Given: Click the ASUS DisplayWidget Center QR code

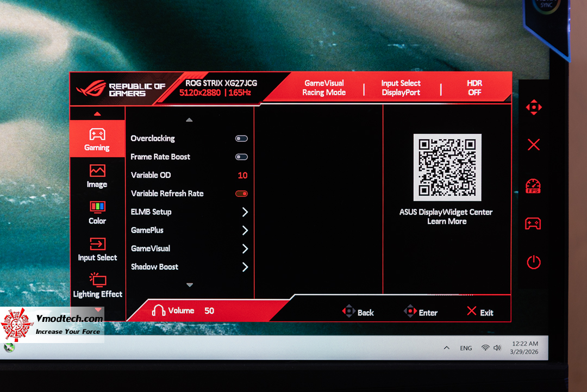Looking at the screenshot, I should tap(447, 167).
